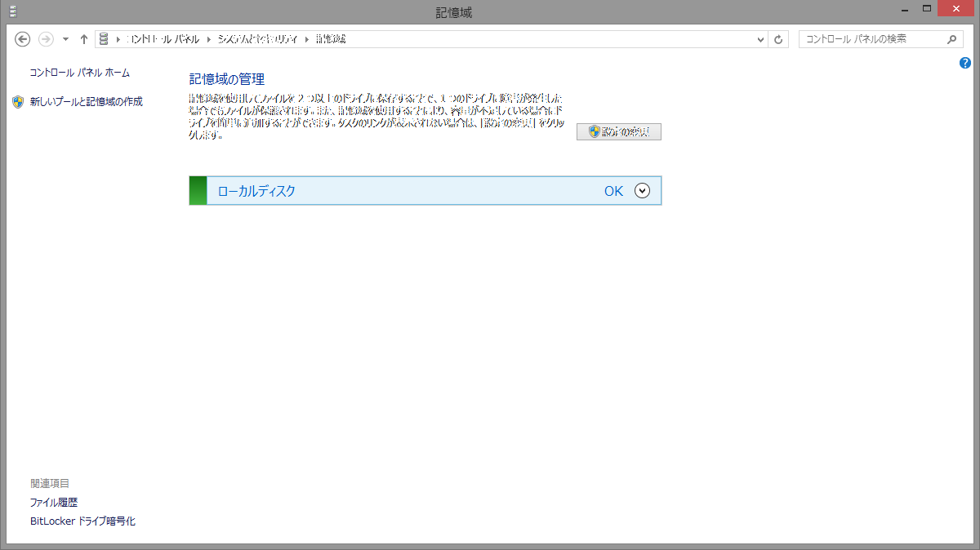Image resolution: width=980 pixels, height=550 pixels.
Task: Expand breadcrumb arrow after システムとセキュリティ
Action: coord(308,39)
